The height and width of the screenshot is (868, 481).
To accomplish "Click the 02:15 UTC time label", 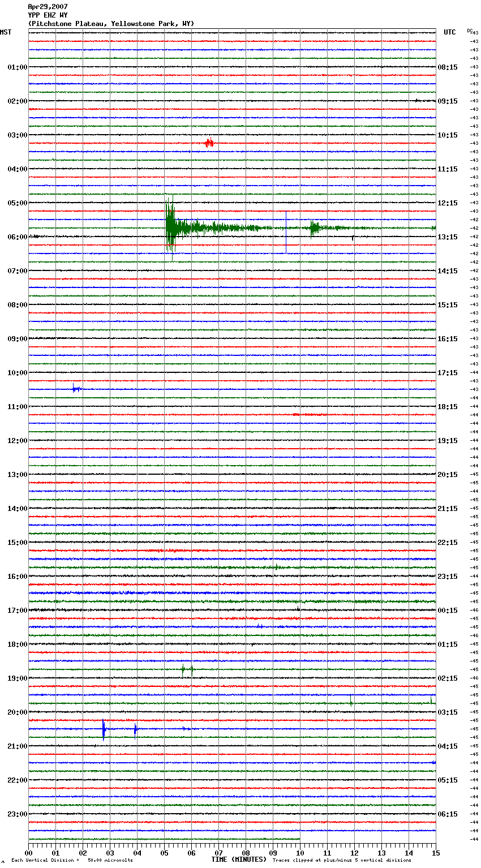I will pos(448,678).
